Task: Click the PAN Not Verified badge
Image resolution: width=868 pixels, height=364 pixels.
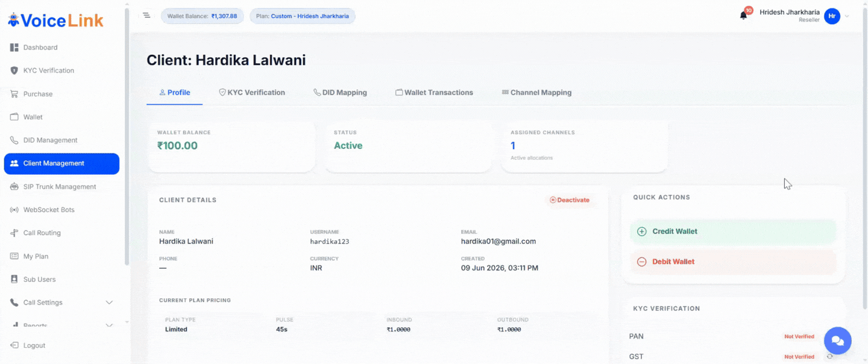Action: pos(799,337)
